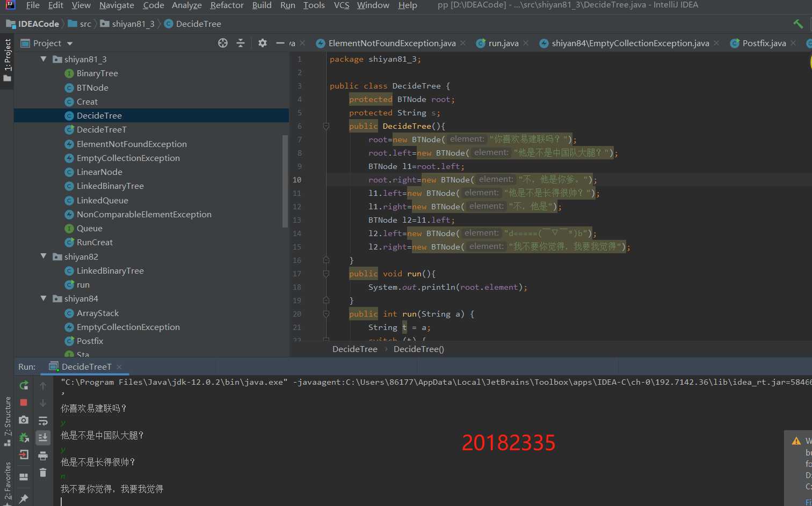Open the File menu

tap(33, 5)
